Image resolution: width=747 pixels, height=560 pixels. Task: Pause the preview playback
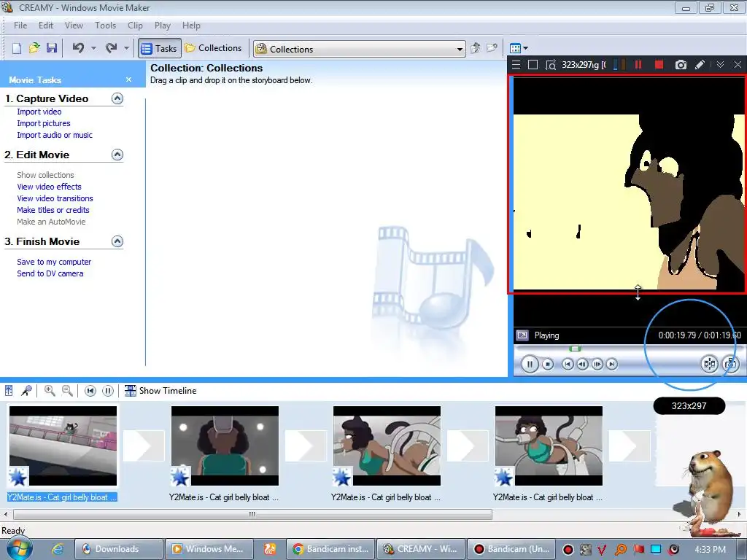tap(530, 365)
